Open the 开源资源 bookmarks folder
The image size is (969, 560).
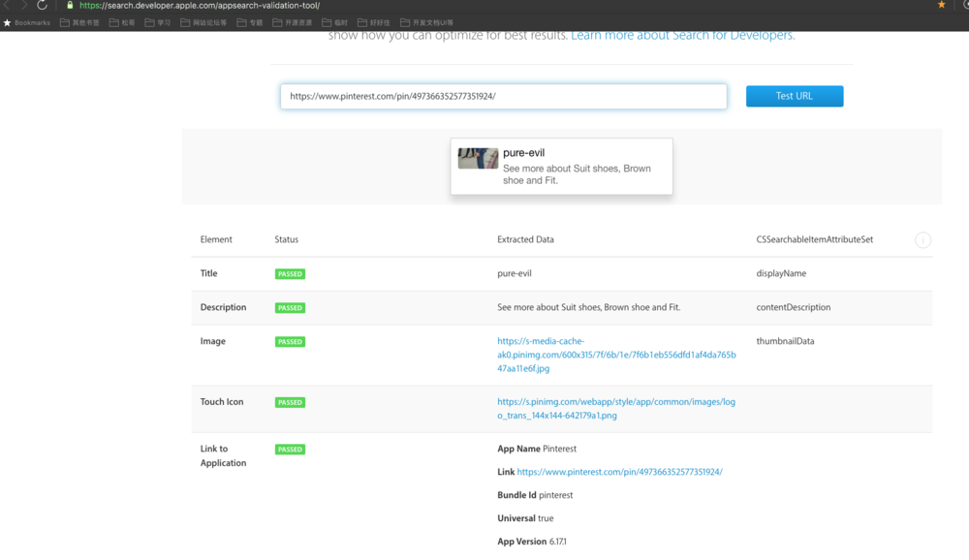293,23
